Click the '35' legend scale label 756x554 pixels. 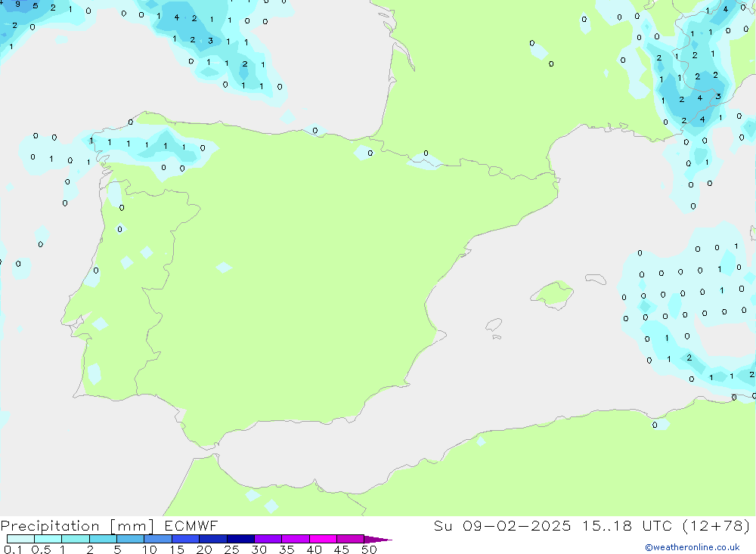tap(287, 549)
